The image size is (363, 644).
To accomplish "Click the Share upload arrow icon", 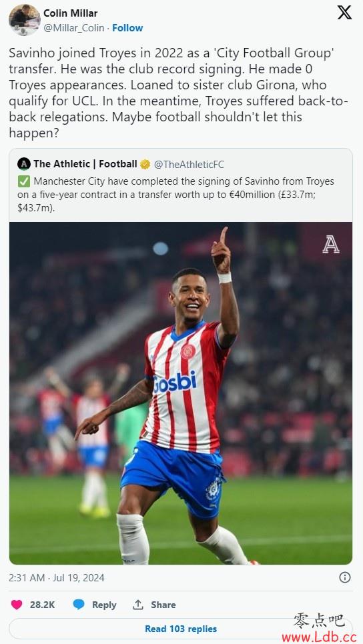I will (137, 605).
